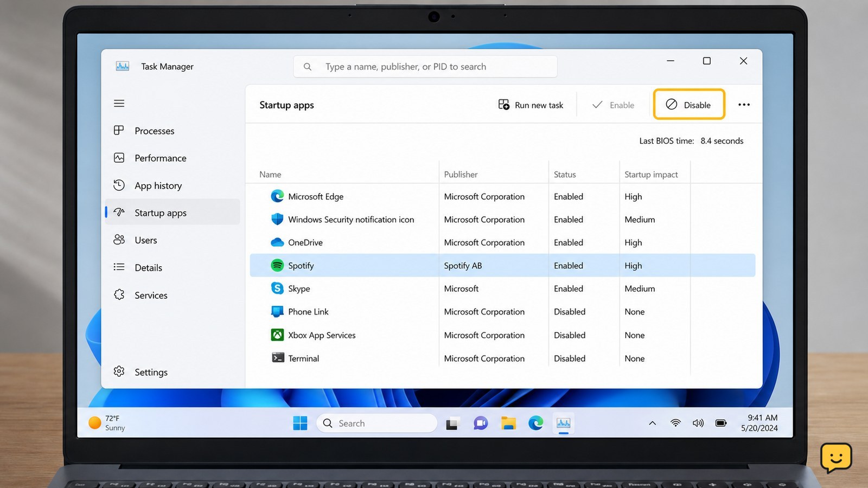
Task: Click the Phone Link icon in the list
Action: [x=277, y=312]
